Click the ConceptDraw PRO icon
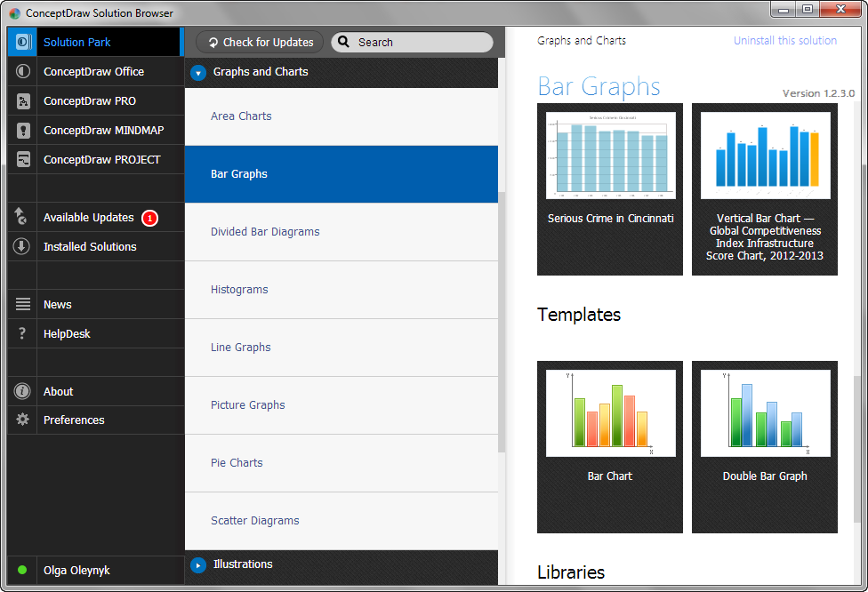The image size is (868, 592). (x=23, y=100)
